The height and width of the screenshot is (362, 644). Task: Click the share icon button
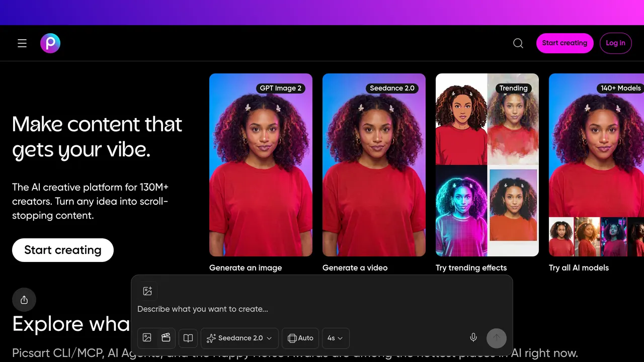tap(24, 300)
